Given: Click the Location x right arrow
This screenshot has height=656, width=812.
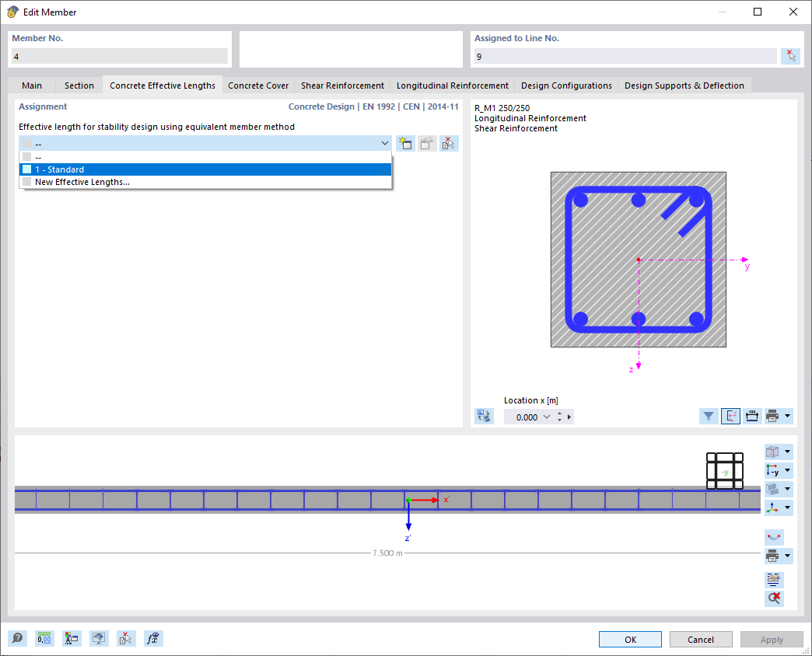Looking at the screenshot, I should click(569, 417).
